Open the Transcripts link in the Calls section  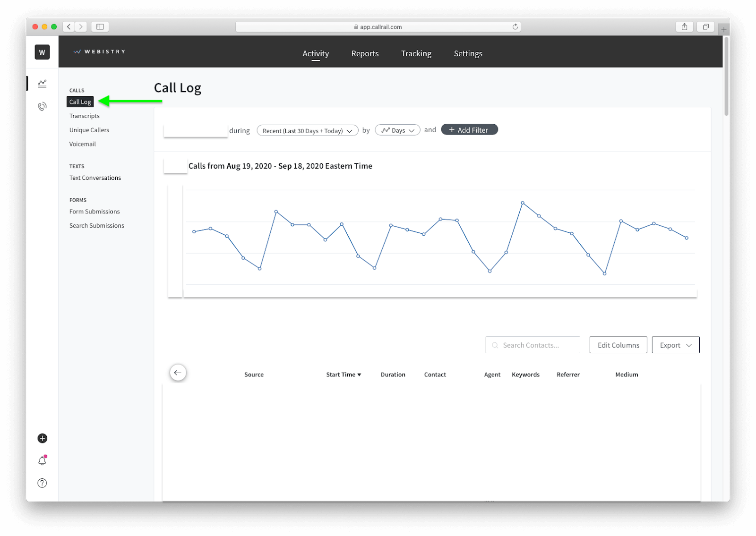tap(84, 116)
